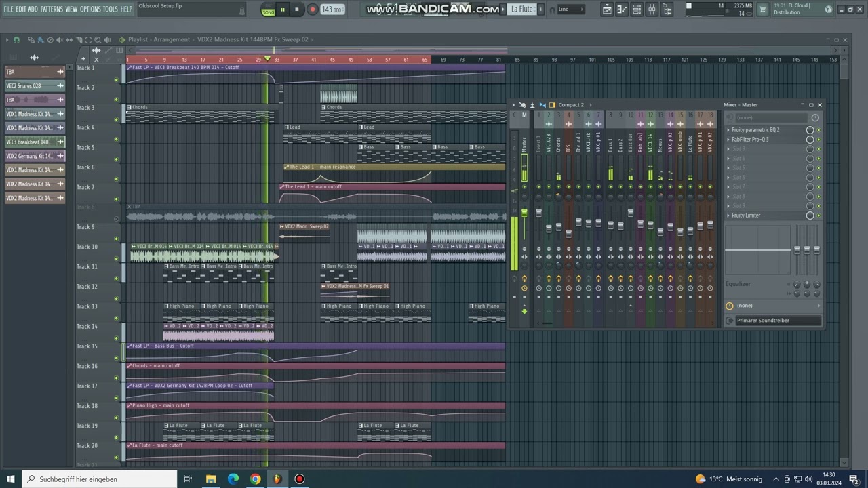868x488 pixels.
Task: Click the green speaker icon before Playlist title
Action: 122,40
